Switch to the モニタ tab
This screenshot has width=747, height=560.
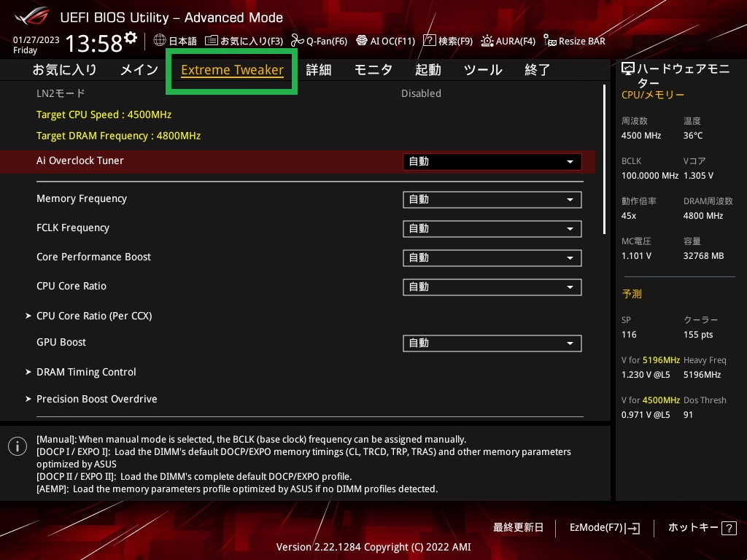pyautogui.click(x=373, y=70)
